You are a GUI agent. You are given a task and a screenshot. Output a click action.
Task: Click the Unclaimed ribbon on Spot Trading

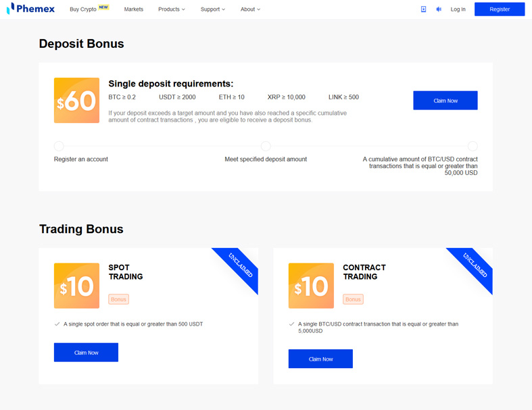coord(240,265)
